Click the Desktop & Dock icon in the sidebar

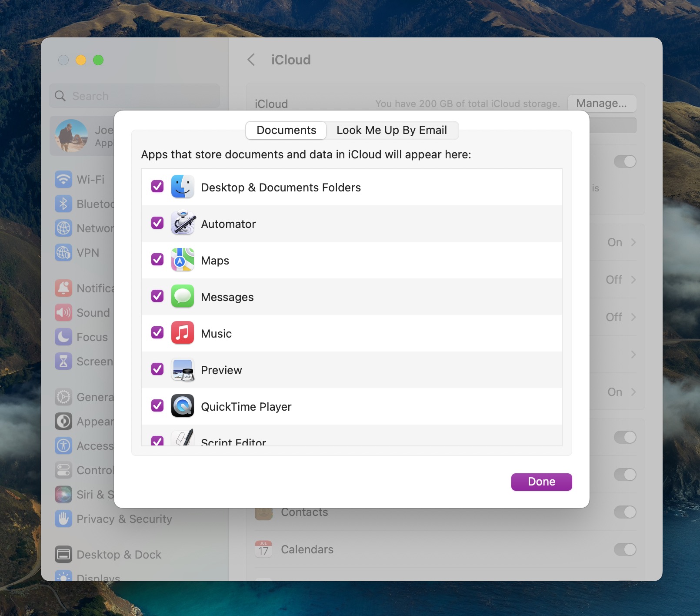pyautogui.click(x=63, y=554)
